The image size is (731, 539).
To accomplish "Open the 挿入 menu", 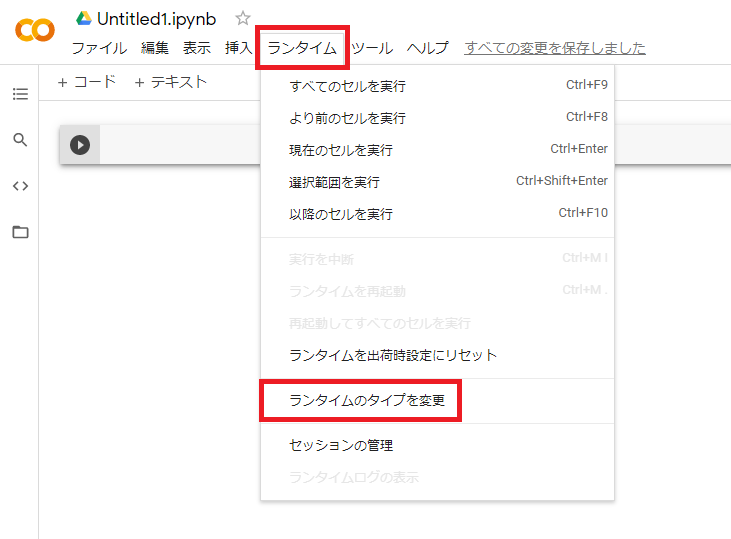I will [238, 48].
